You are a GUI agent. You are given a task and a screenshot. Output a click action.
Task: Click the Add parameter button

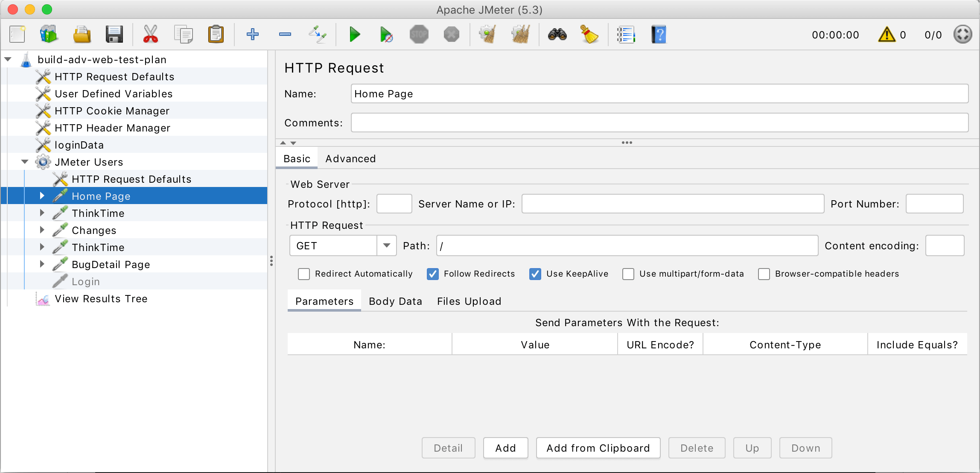tap(505, 448)
